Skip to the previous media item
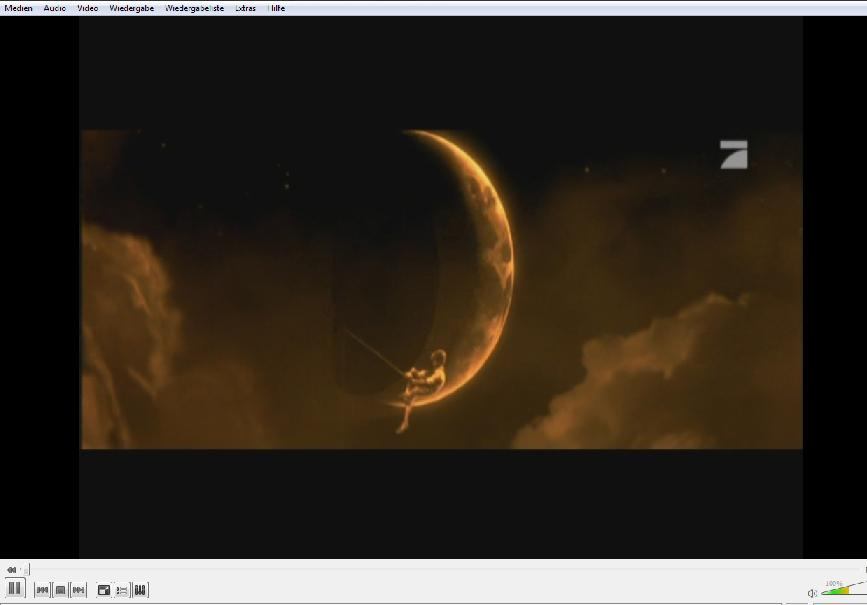Viewport: 867px width, 605px height. tap(42, 590)
